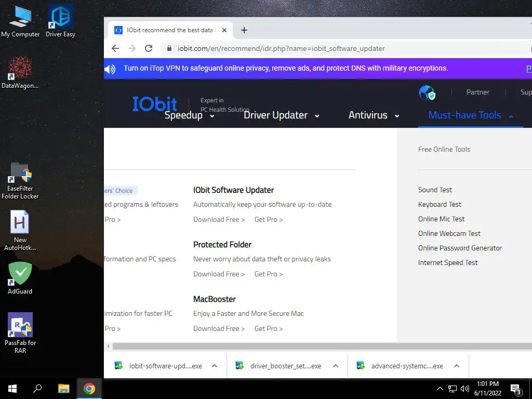Click the site padlock icon

pyautogui.click(x=169, y=48)
